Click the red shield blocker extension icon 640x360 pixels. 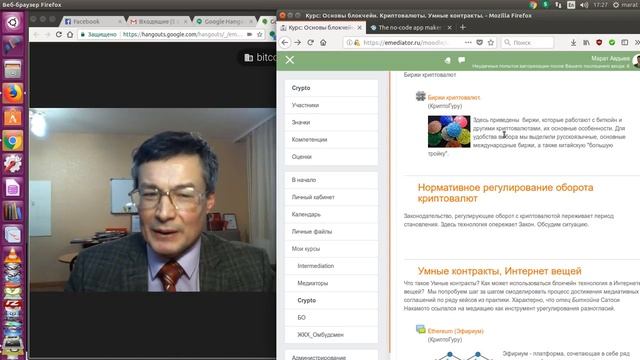point(599,42)
